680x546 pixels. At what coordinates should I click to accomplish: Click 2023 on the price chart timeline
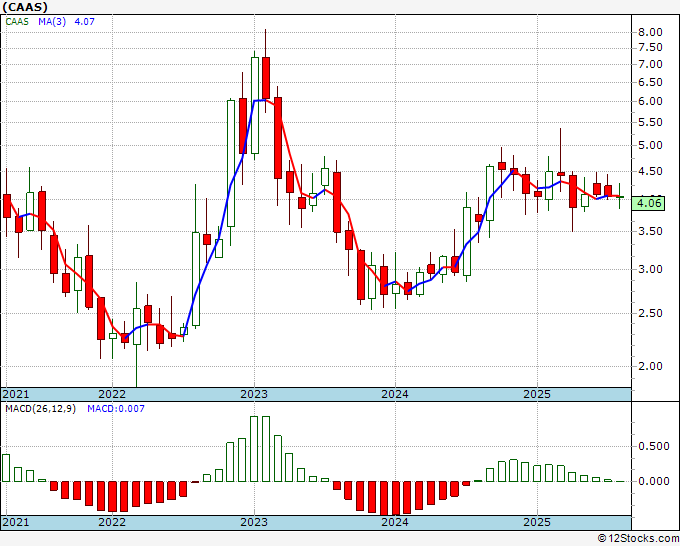point(254,394)
